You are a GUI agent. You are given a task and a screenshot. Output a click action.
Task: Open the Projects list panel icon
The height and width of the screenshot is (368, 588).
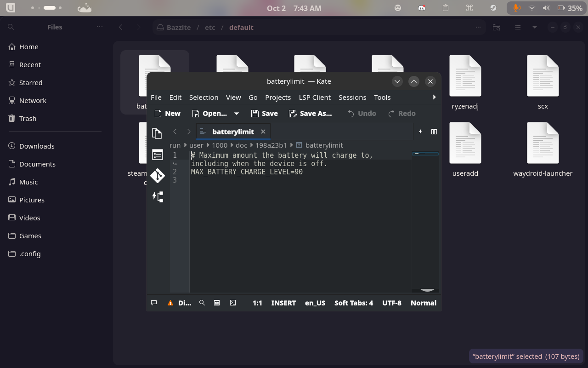157,155
